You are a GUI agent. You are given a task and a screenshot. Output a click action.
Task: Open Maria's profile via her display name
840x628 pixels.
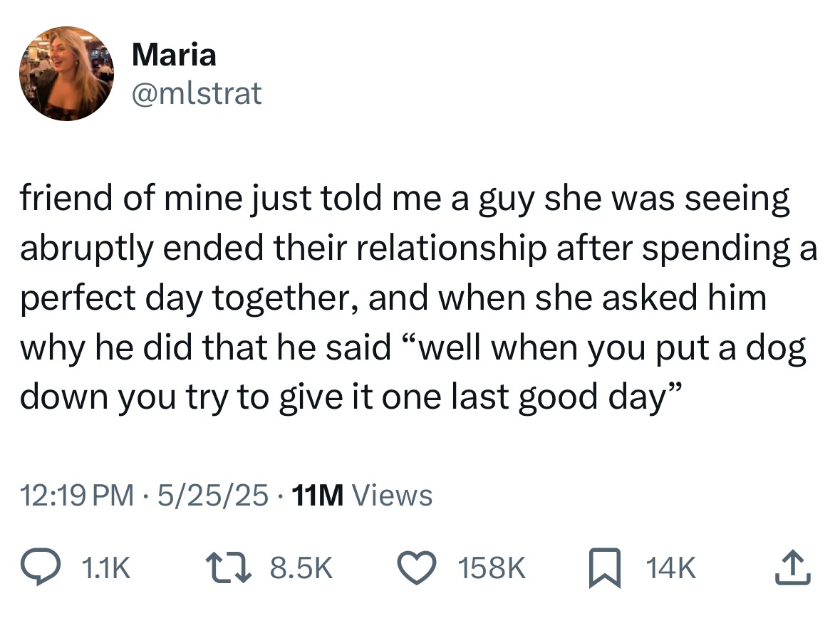(173, 53)
